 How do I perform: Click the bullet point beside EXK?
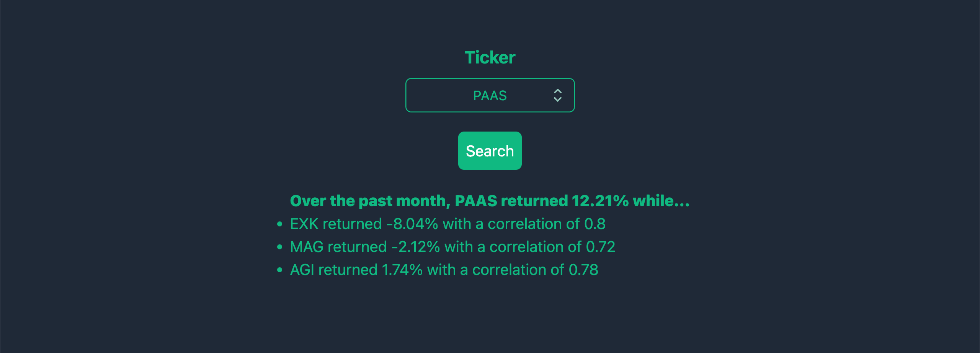tap(280, 224)
